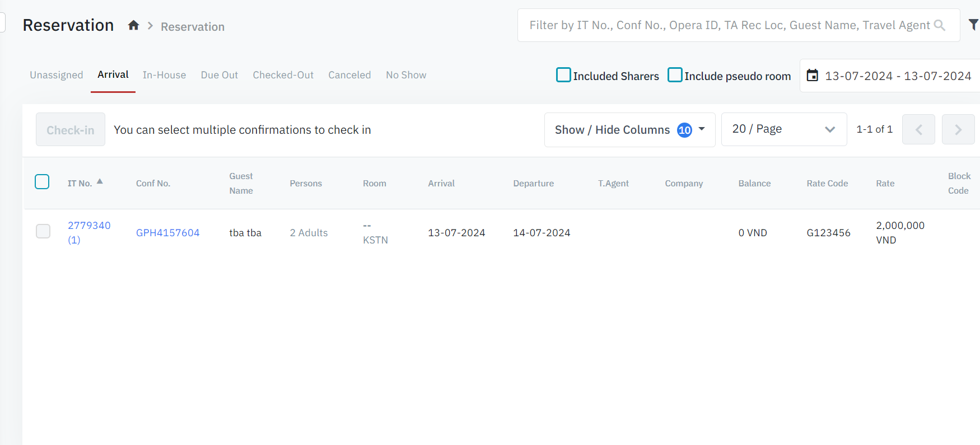Go to the previous page arrow
The width and height of the screenshot is (980, 445).
[918, 129]
